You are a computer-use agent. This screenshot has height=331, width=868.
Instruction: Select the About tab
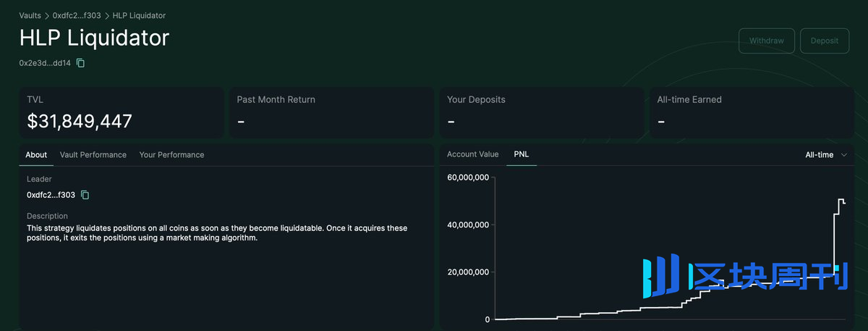pyautogui.click(x=36, y=155)
